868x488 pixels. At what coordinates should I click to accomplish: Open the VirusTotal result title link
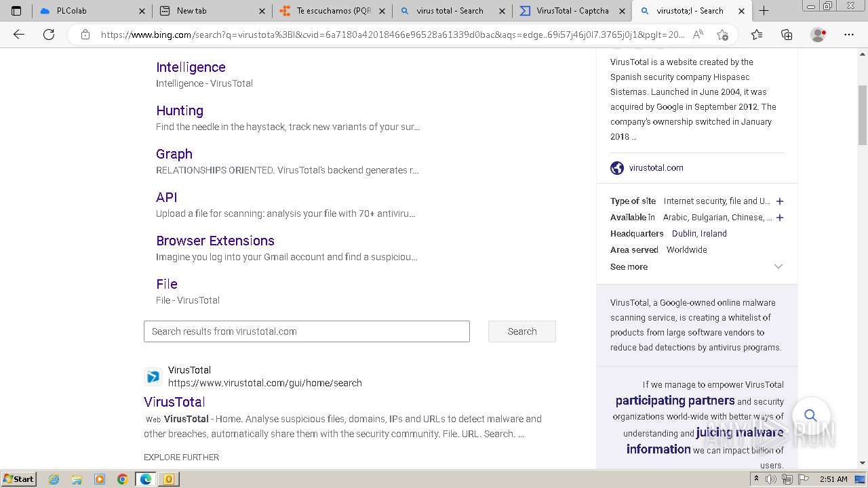[174, 402]
